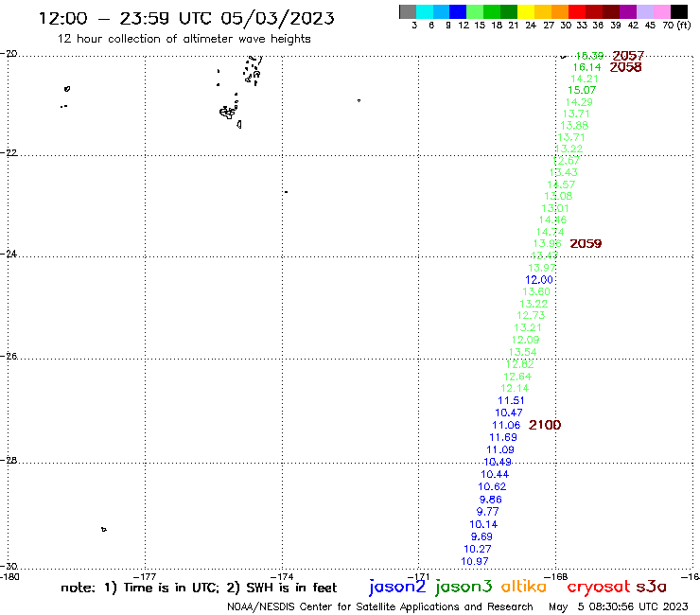The height and width of the screenshot is (615, 700).
Task: Click the -177 longitude axis label
Action: (145, 576)
